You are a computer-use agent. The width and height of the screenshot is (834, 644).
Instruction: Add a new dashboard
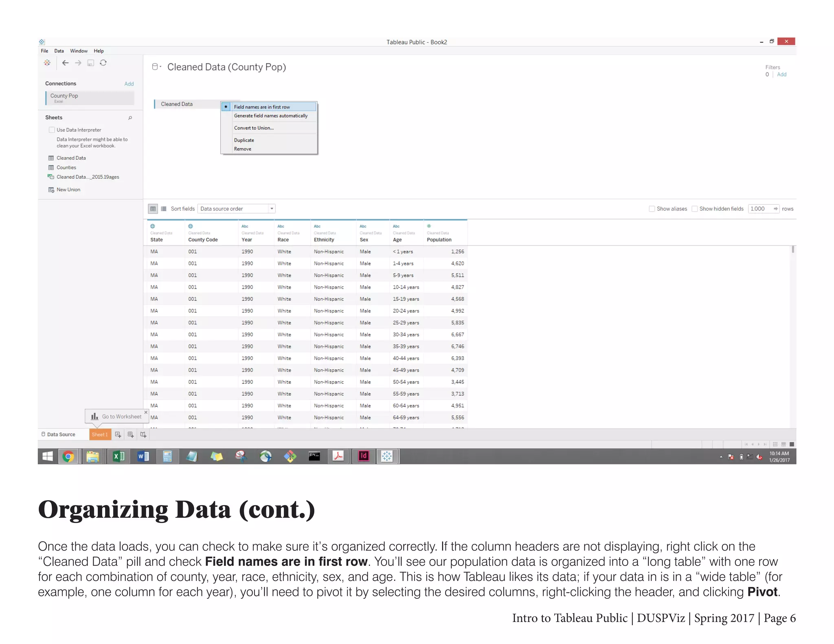(x=130, y=434)
